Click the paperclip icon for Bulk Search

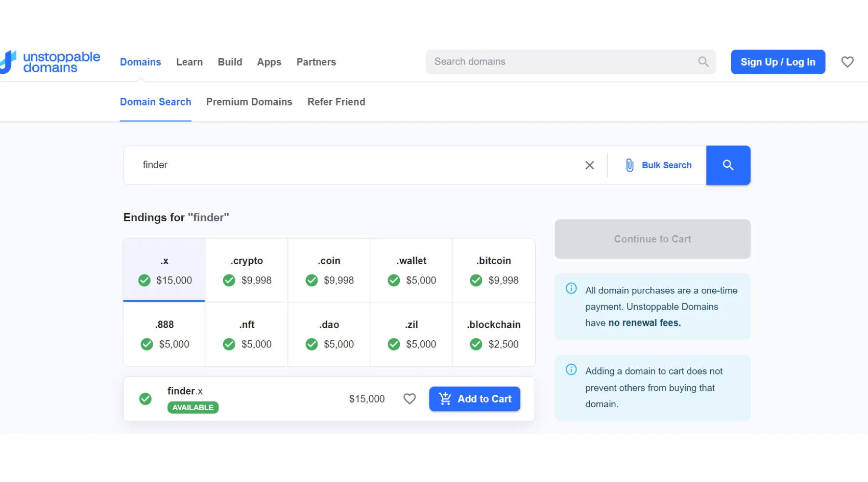(x=629, y=165)
